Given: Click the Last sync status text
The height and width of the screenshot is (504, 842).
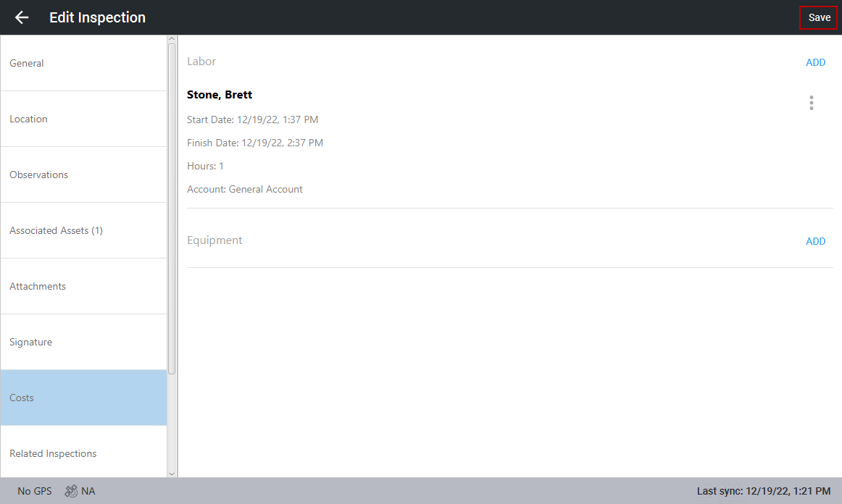Looking at the screenshot, I should tap(763, 491).
